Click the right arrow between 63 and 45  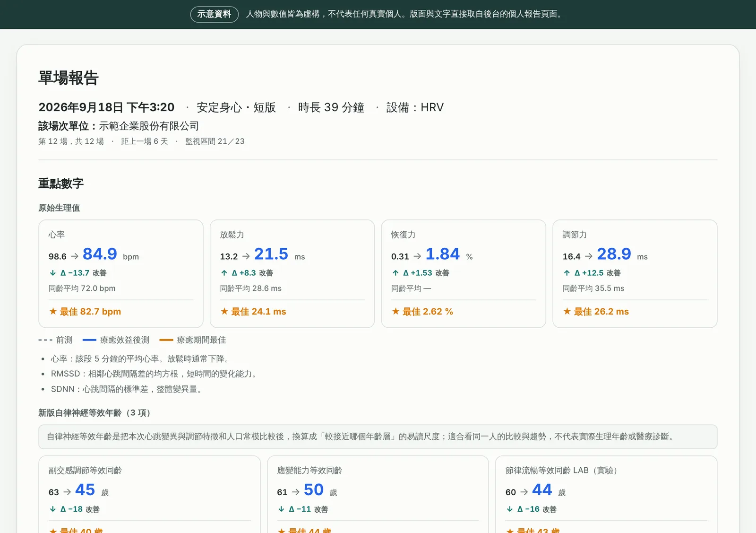pos(67,492)
